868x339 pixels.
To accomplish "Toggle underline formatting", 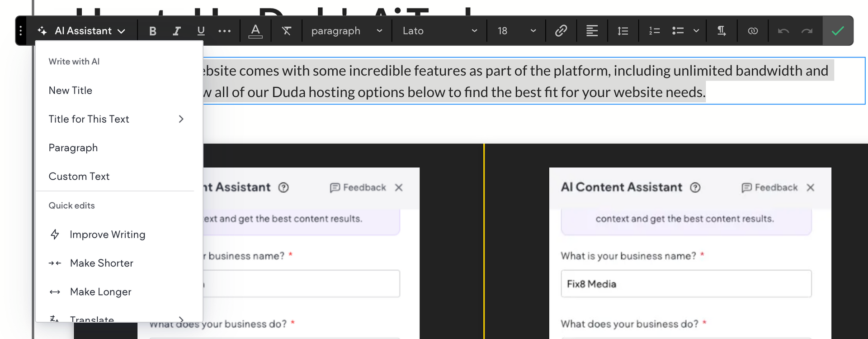I will click(x=201, y=31).
